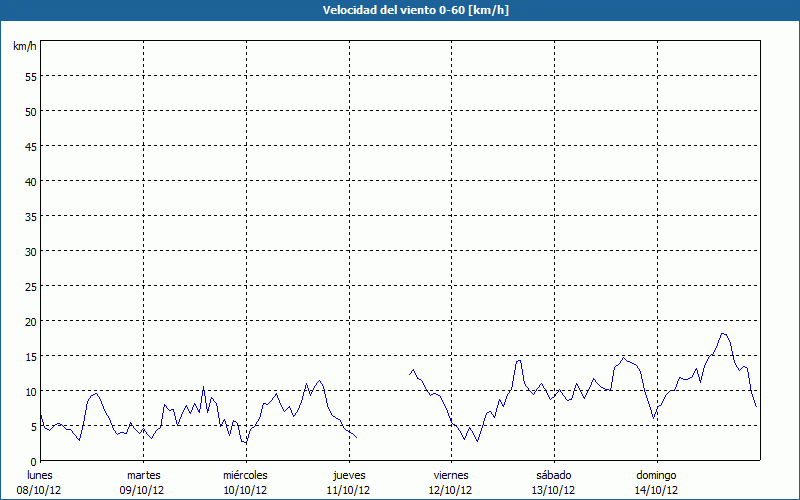The height and width of the screenshot is (500, 800).
Task: Click the 10 y-axis label
Action: [x=30, y=391]
